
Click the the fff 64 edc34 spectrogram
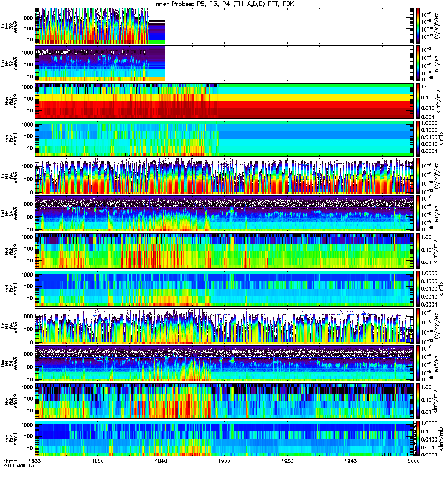click(225, 326)
